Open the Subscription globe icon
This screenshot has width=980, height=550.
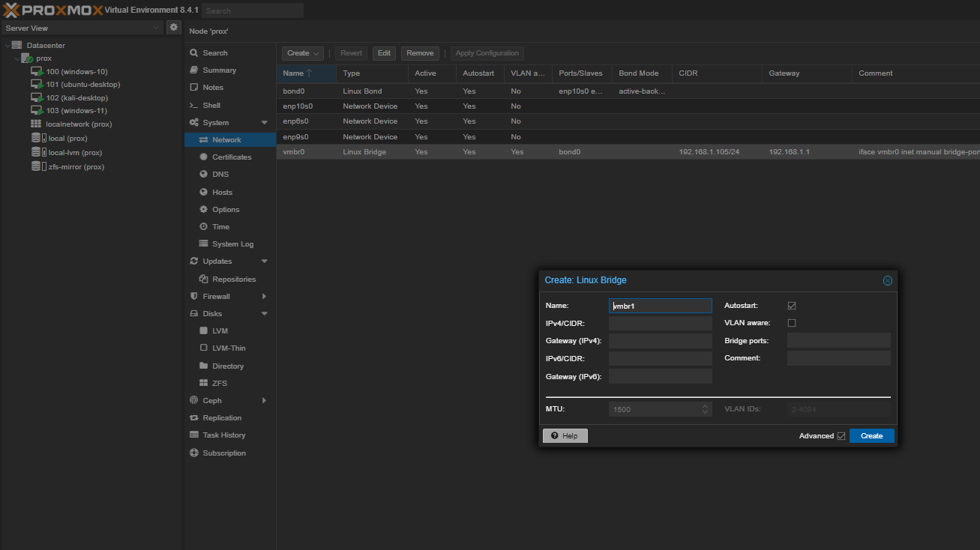(194, 453)
